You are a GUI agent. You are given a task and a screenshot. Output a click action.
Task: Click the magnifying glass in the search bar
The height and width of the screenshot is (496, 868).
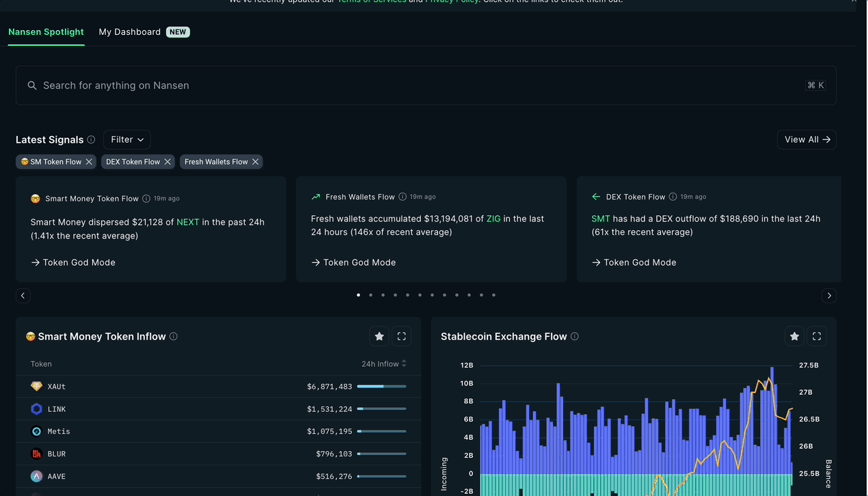(x=32, y=85)
